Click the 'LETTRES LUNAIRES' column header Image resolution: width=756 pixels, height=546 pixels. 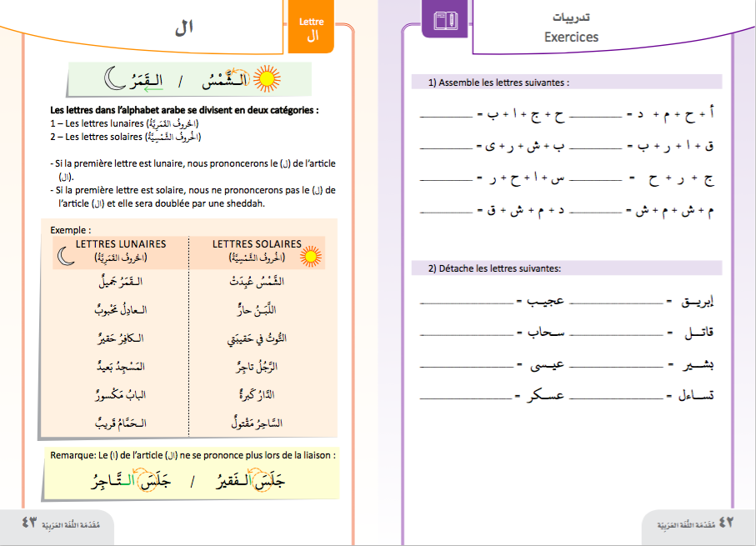click(121, 244)
